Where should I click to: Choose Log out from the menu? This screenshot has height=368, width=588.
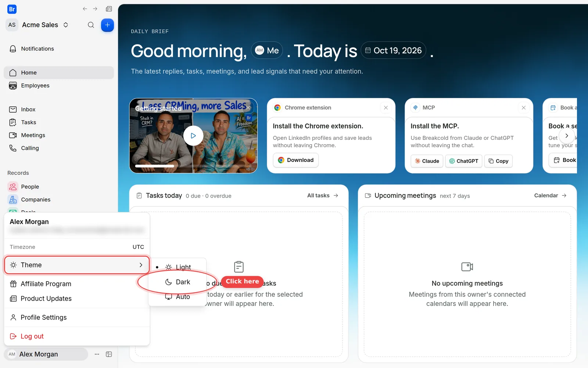[77, 336]
